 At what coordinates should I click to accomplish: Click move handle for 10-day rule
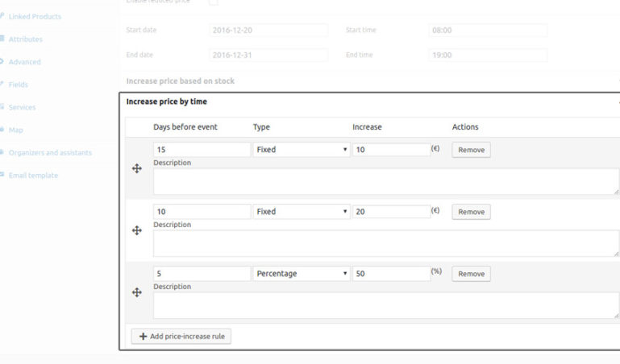[x=137, y=230]
